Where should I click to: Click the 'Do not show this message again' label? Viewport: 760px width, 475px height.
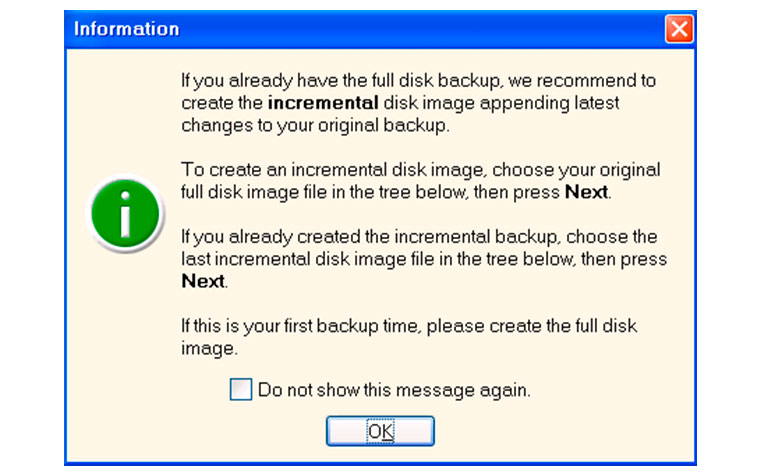click(394, 390)
